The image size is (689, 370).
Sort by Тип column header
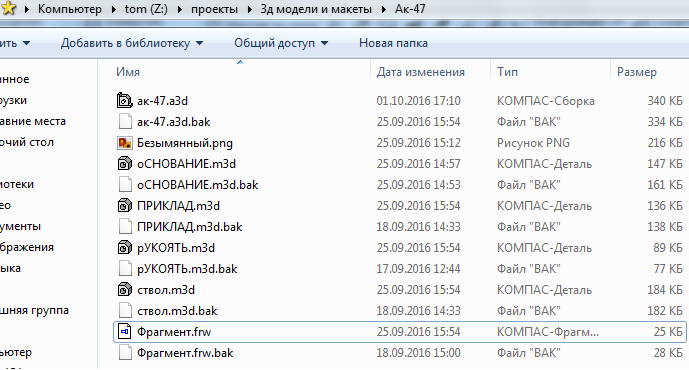pos(507,72)
